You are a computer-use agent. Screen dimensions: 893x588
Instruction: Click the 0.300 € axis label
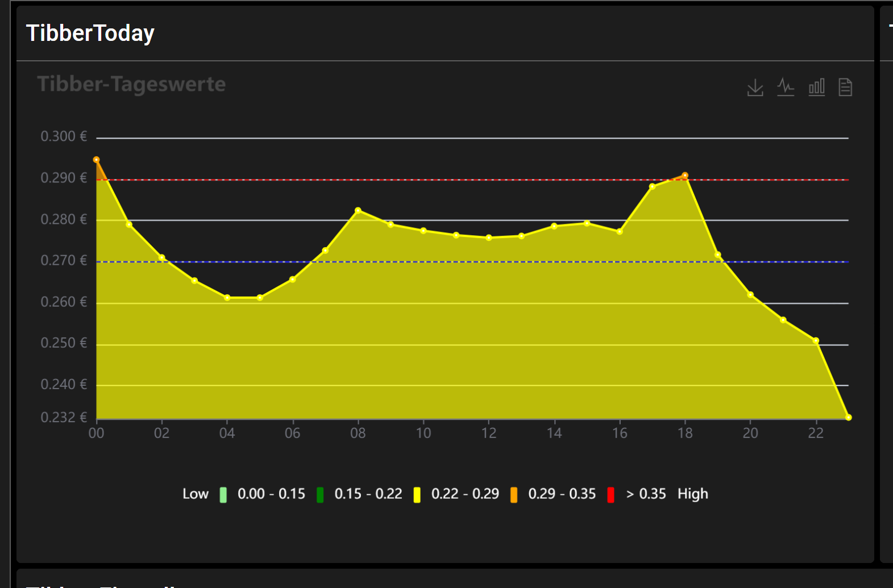pyautogui.click(x=64, y=136)
